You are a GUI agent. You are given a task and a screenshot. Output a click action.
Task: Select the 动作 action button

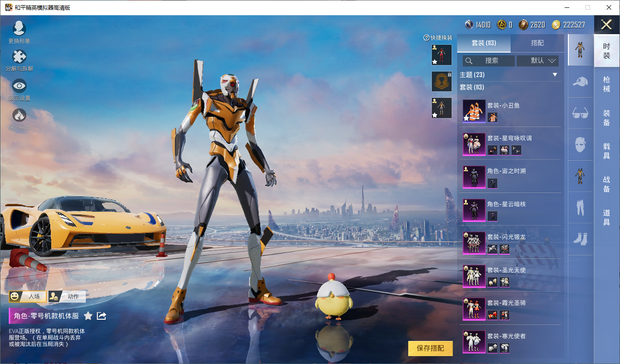(x=67, y=297)
